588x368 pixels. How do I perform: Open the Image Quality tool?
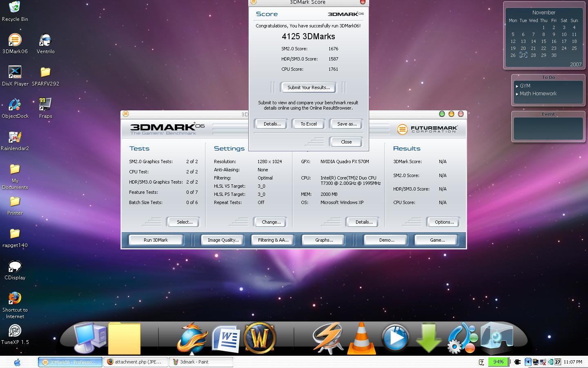coord(223,240)
